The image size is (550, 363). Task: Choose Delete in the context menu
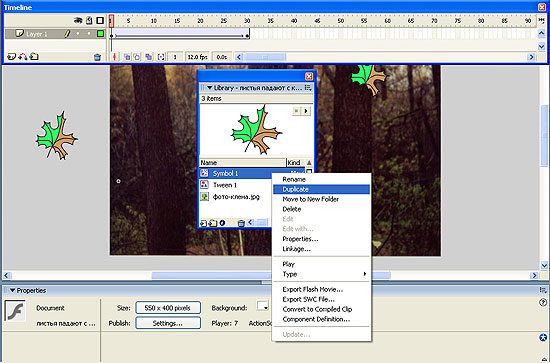(x=321, y=209)
